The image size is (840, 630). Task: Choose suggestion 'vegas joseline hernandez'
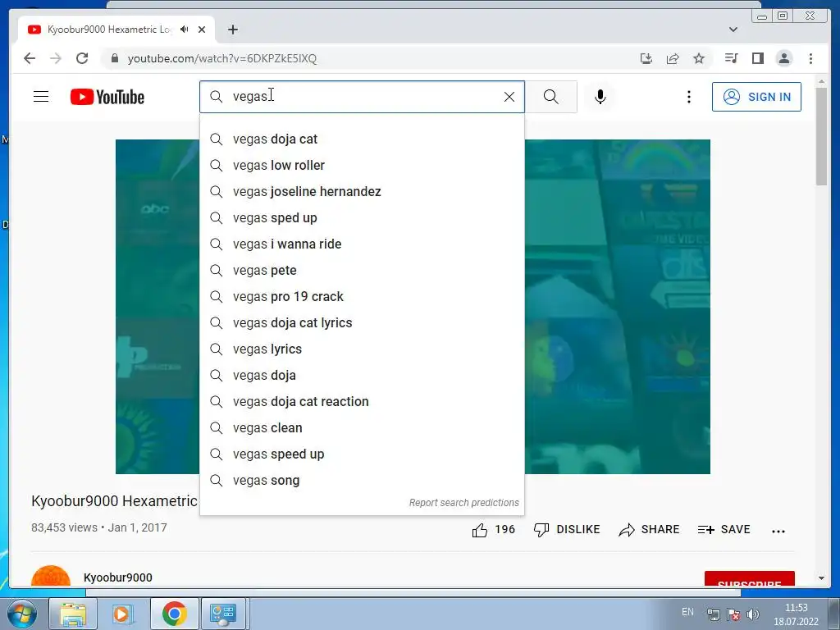(x=362, y=191)
